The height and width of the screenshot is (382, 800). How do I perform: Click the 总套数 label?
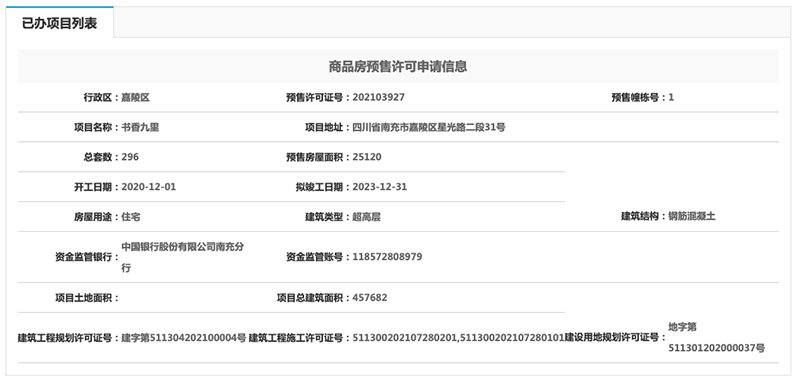click(97, 157)
